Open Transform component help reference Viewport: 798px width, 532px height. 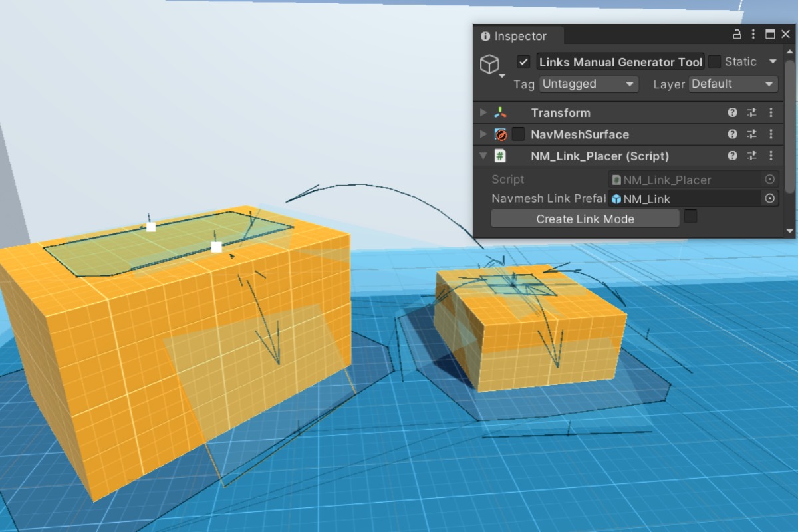click(x=732, y=113)
